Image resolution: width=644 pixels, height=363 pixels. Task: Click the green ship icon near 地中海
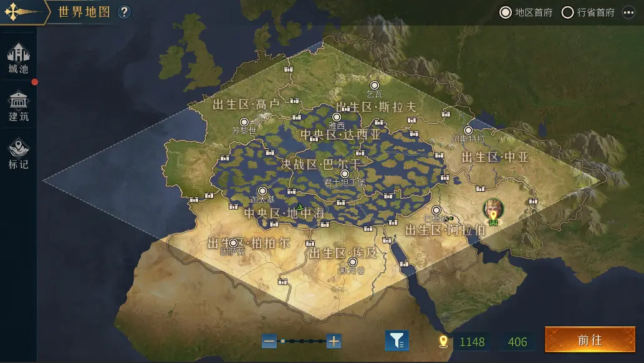tap(299, 206)
